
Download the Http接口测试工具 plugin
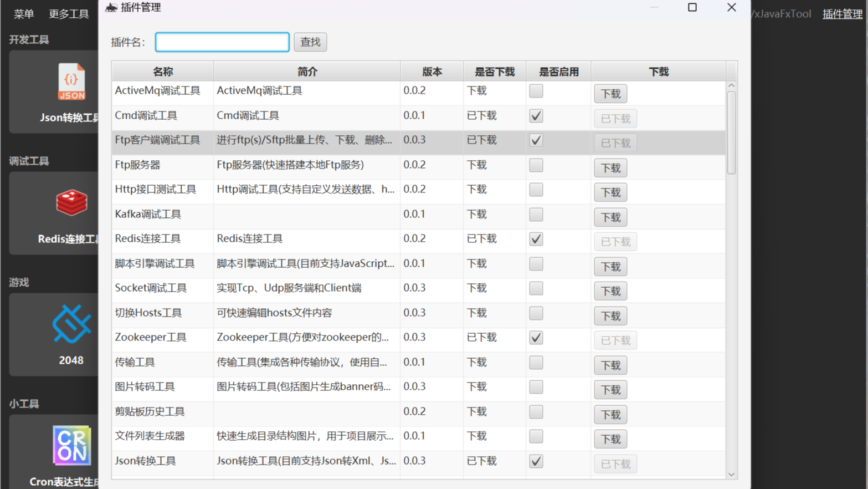610,192
